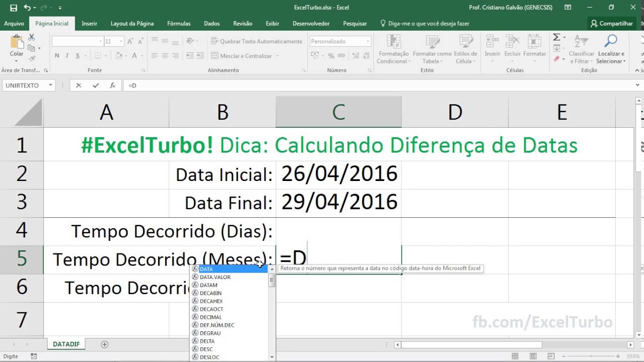644x362 pixels.
Task: Switch to the Fórmulas tab
Action: coord(179,24)
